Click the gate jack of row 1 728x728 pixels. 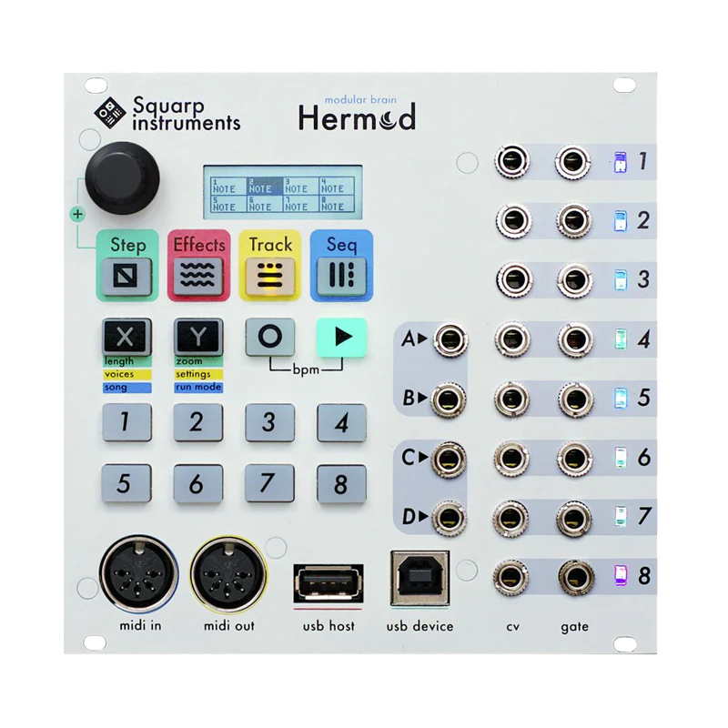[x=573, y=162]
